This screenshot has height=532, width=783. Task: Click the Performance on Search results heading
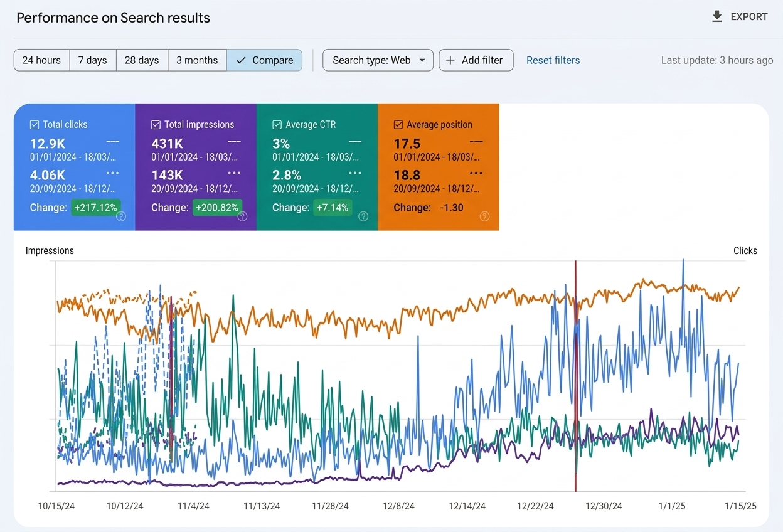tap(113, 18)
